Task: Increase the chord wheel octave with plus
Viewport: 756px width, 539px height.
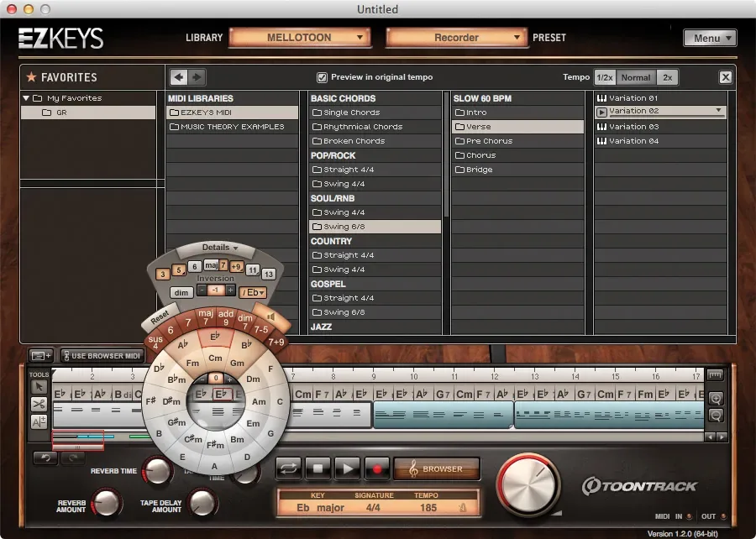Action: [x=229, y=379]
